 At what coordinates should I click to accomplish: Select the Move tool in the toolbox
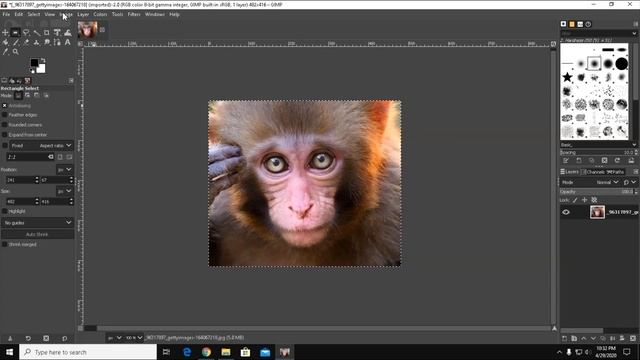tap(5, 32)
